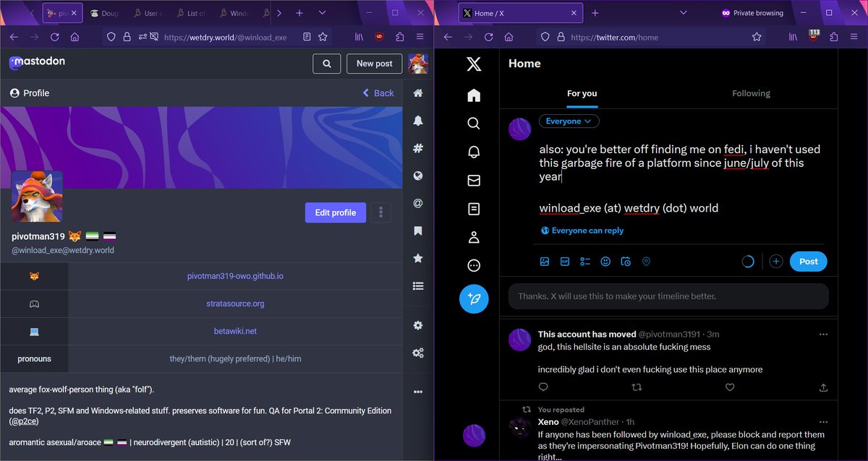Schedule the post in X composer
This screenshot has height=461, width=868.
(x=626, y=262)
